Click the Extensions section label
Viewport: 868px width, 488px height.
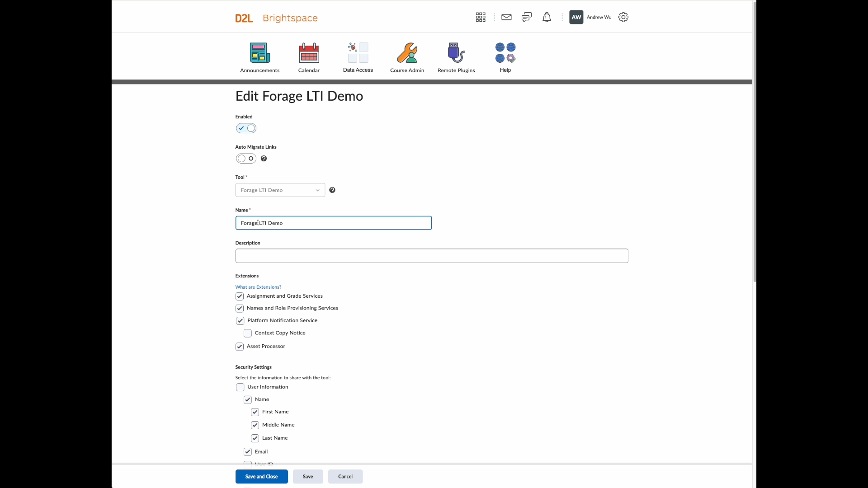[247, 276]
